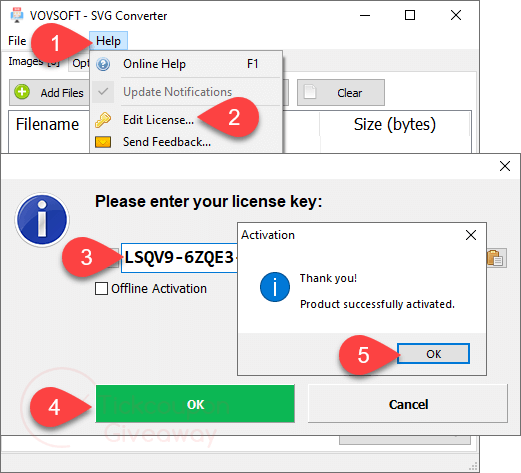Click the blue info icon in license dialog
This screenshot has height=473, width=521.
(42, 220)
